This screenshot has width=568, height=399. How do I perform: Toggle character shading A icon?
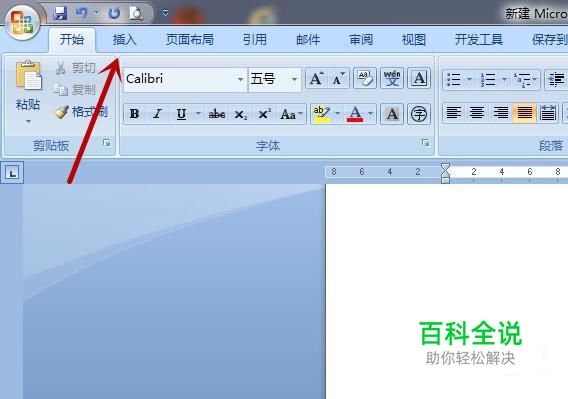[392, 114]
